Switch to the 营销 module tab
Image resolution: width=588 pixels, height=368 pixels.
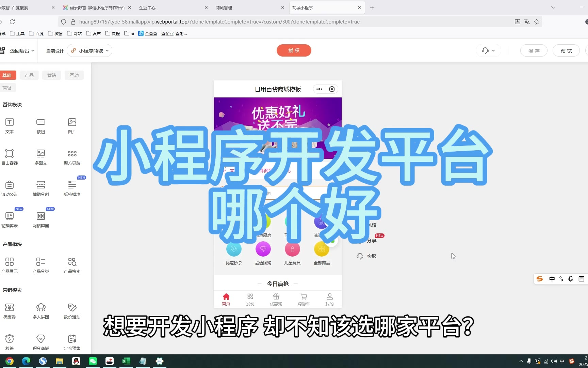[x=52, y=75]
